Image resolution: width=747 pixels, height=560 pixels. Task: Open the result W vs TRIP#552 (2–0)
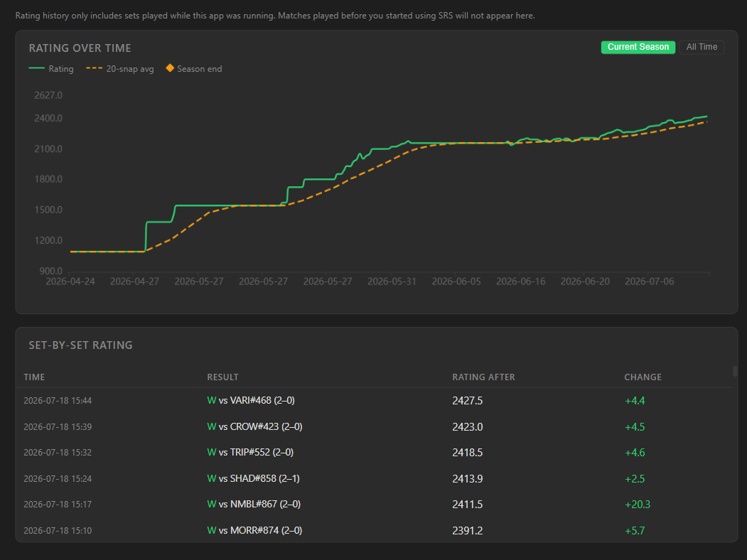click(x=250, y=453)
